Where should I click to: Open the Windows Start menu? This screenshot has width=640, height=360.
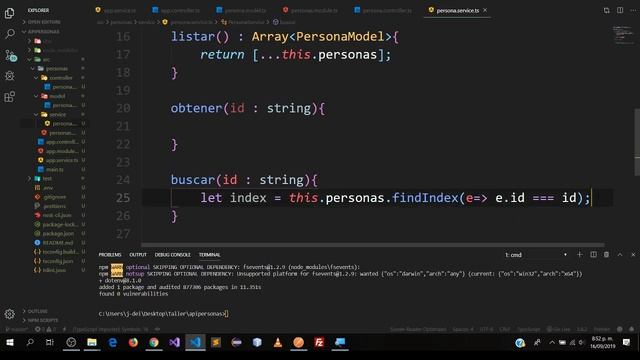click(9, 342)
